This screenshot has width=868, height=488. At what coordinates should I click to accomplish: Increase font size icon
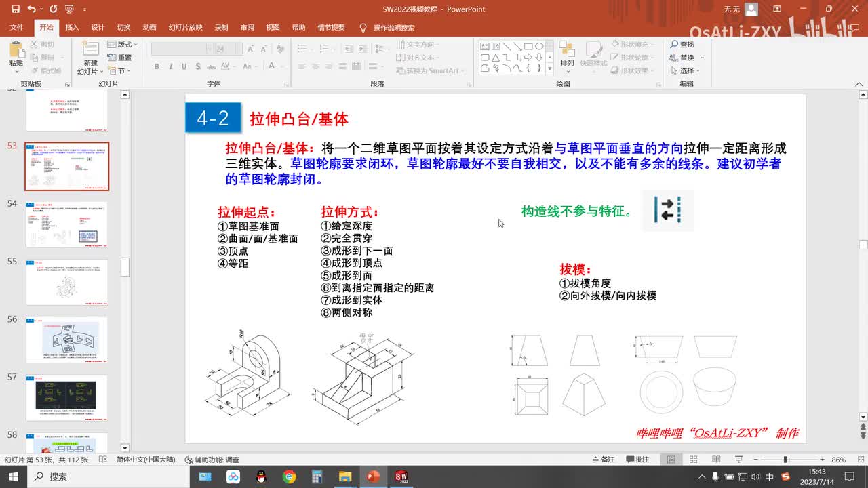click(252, 49)
